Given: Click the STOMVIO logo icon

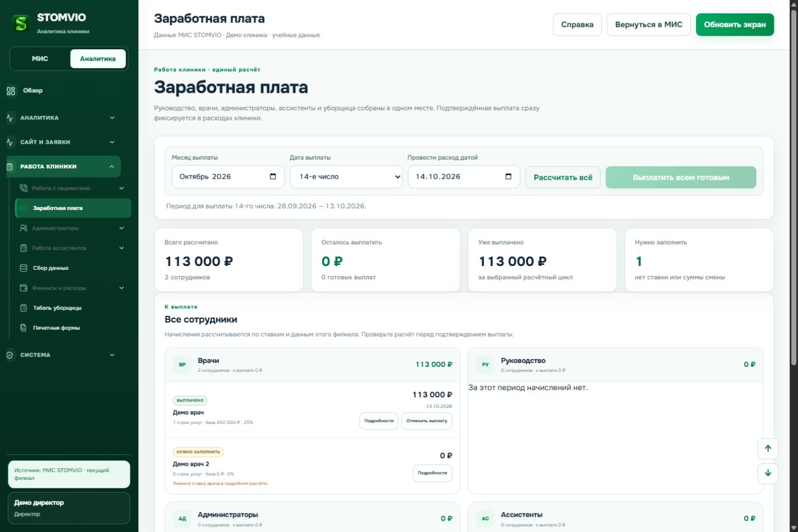Looking at the screenshot, I should (21, 23).
